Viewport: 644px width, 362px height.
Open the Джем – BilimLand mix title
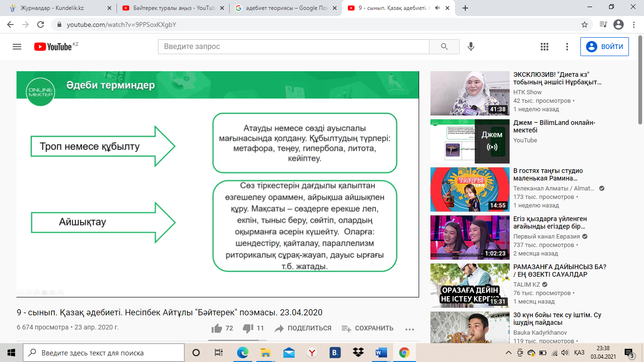coord(554,127)
